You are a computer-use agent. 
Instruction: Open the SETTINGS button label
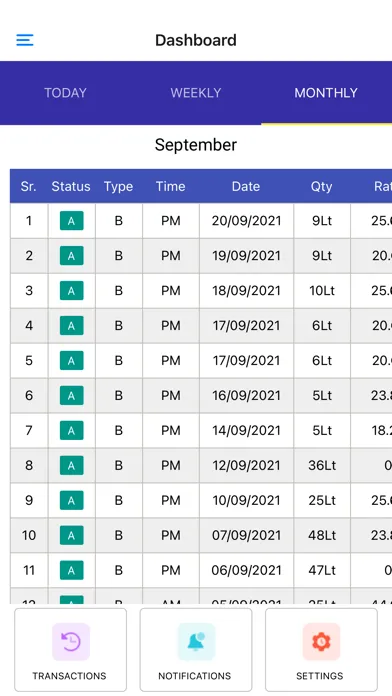320,676
